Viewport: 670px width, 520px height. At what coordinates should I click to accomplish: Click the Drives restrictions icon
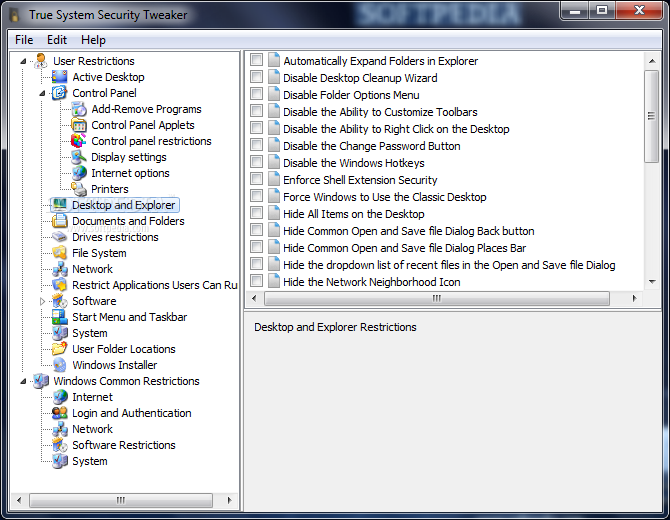(59, 237)
